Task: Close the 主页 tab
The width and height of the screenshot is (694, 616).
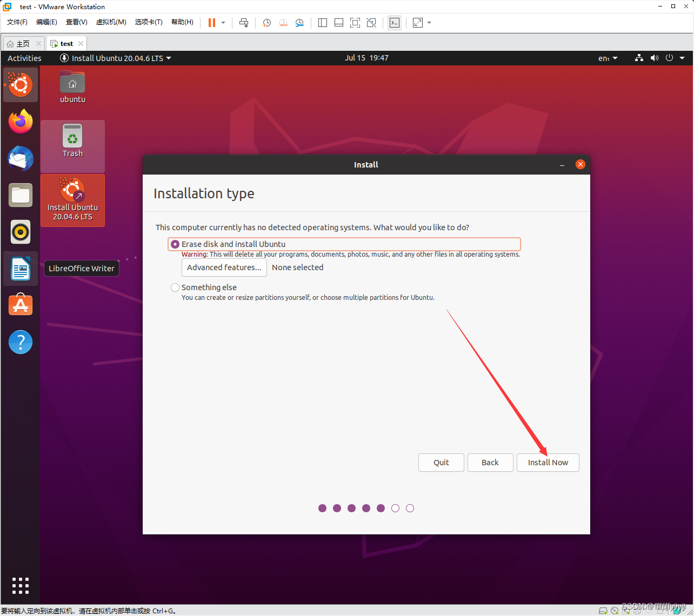Action: [x=38, y=44]
